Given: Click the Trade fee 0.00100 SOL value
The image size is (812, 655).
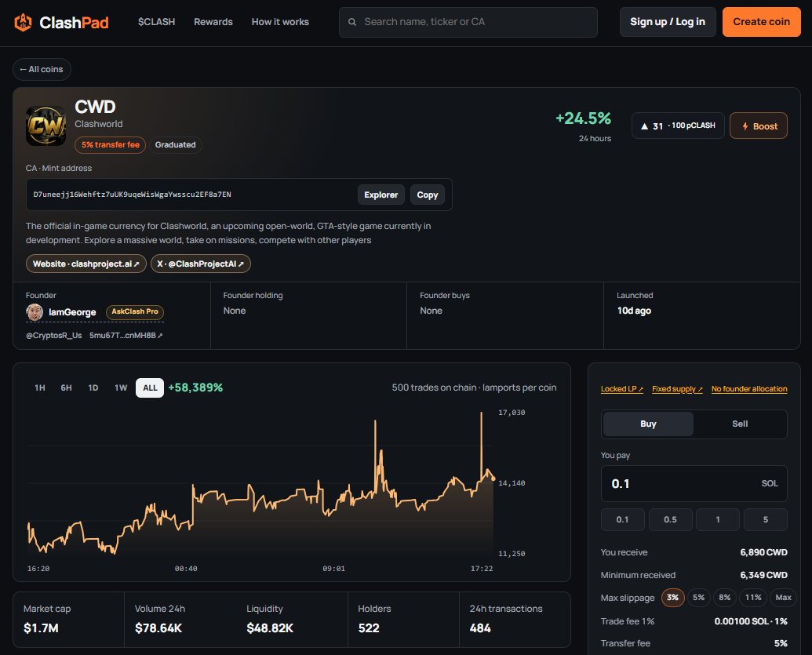Looking at the screenshot, I should point(750,621).
